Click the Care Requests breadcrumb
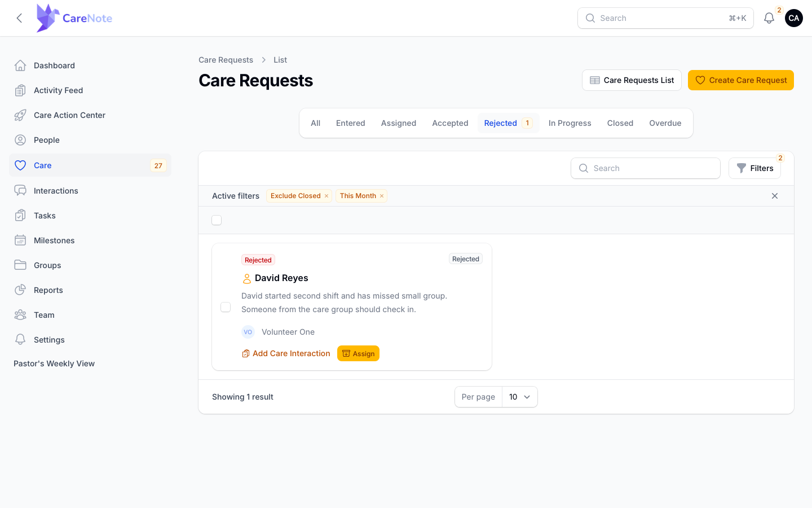812x508 pixels. point(226,60)
